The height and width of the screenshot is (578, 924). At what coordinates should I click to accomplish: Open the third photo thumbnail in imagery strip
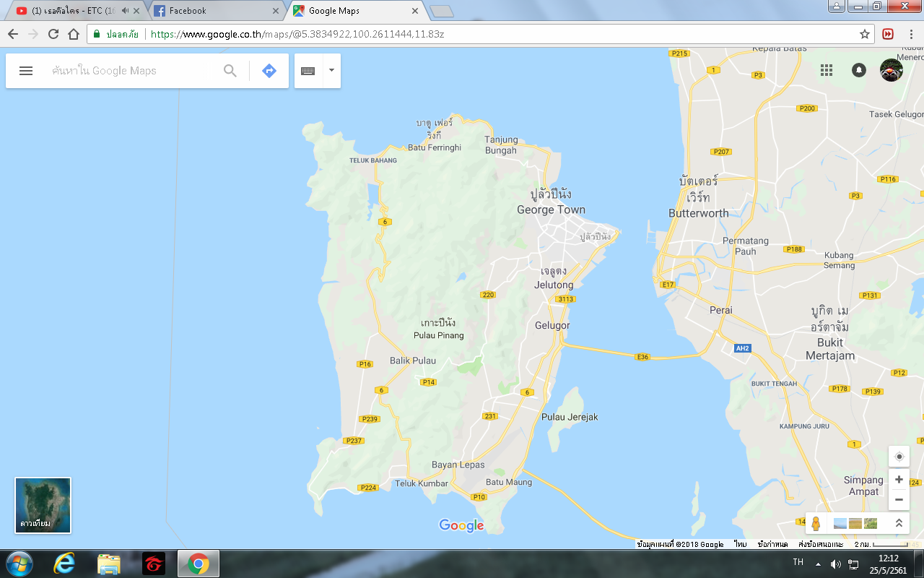871,523
